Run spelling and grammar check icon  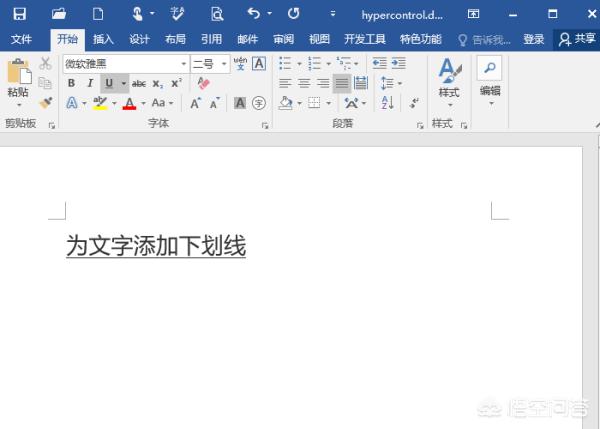pyautogui.click(x=177, y=14)
